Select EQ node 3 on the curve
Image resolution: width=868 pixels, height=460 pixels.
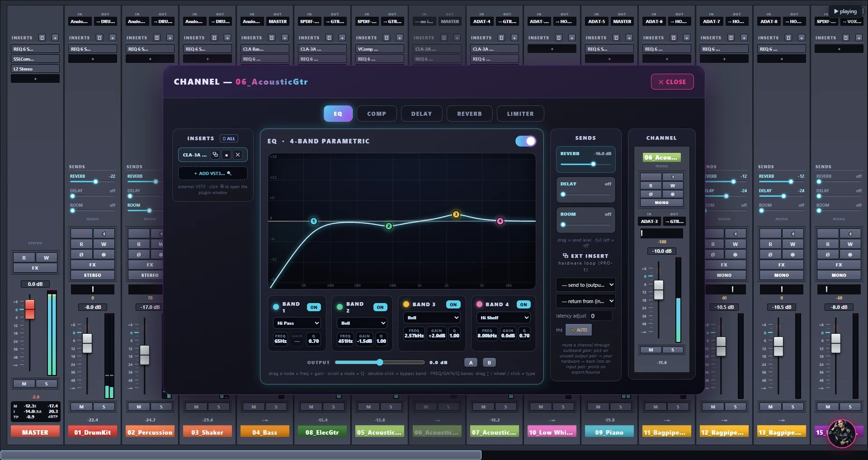[x=456, y=214]
